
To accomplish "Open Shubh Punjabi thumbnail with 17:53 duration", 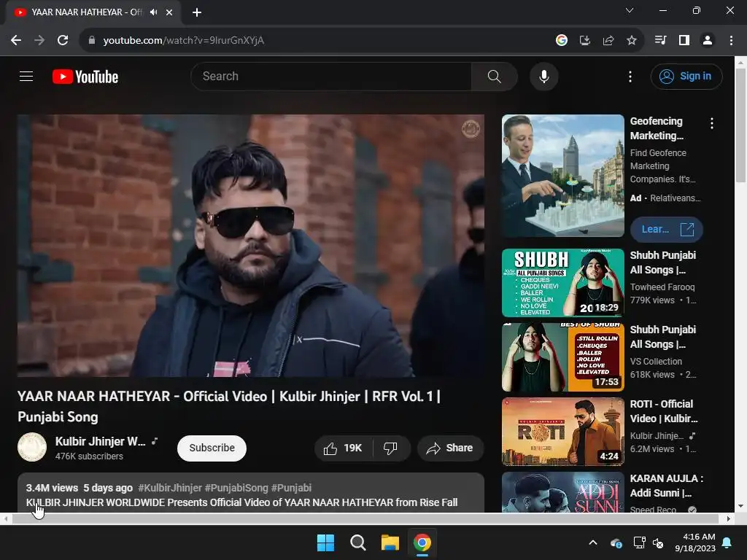I will (x=562, y=357).
